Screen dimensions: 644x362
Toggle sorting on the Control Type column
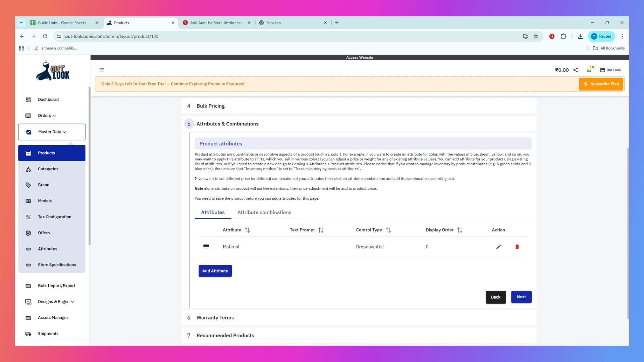pyautogui.click(x=389, y=230)
